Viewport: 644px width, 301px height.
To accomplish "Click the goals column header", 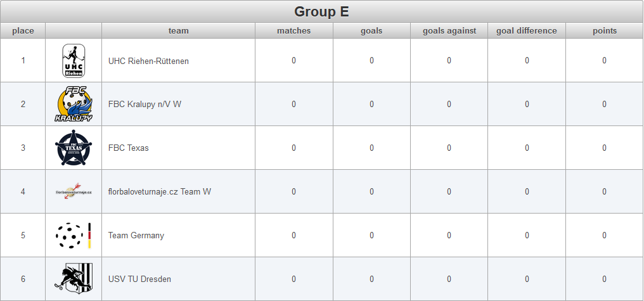I will (371, 31).
